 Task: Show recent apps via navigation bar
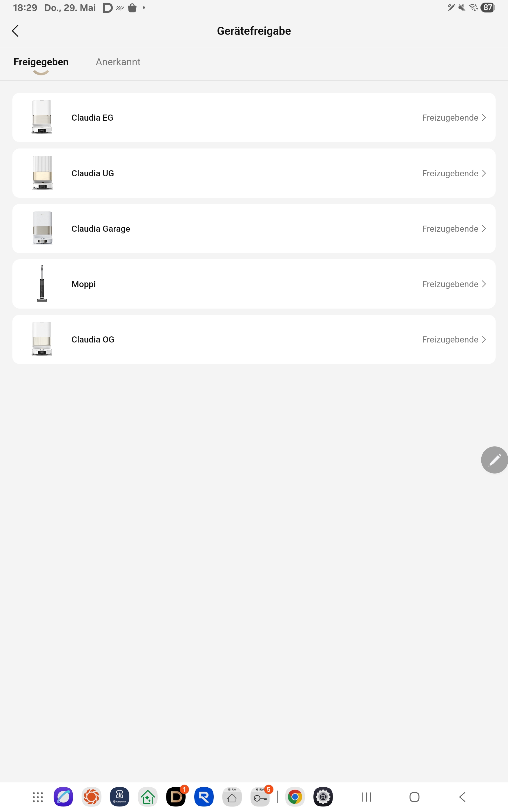pos(367,797)
